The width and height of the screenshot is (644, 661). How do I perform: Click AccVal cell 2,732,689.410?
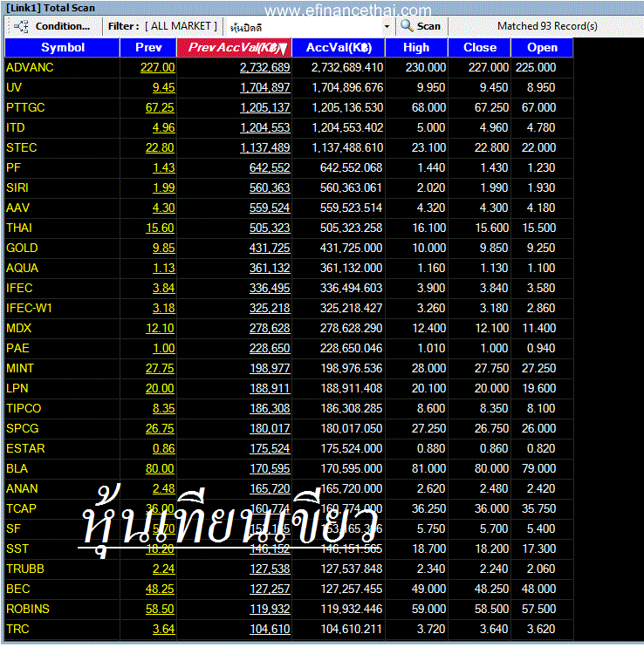click(x=347, y=67)
